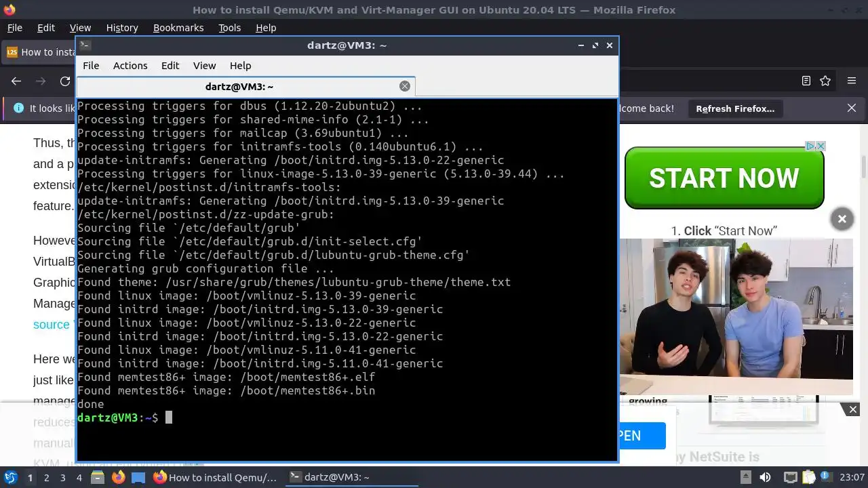Open the volume speaker tray icon
Viewport: 868px width, 488px height.
coord(766,477)
